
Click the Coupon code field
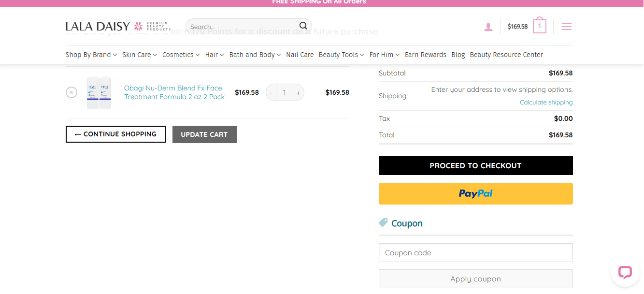tap(476, 253)
